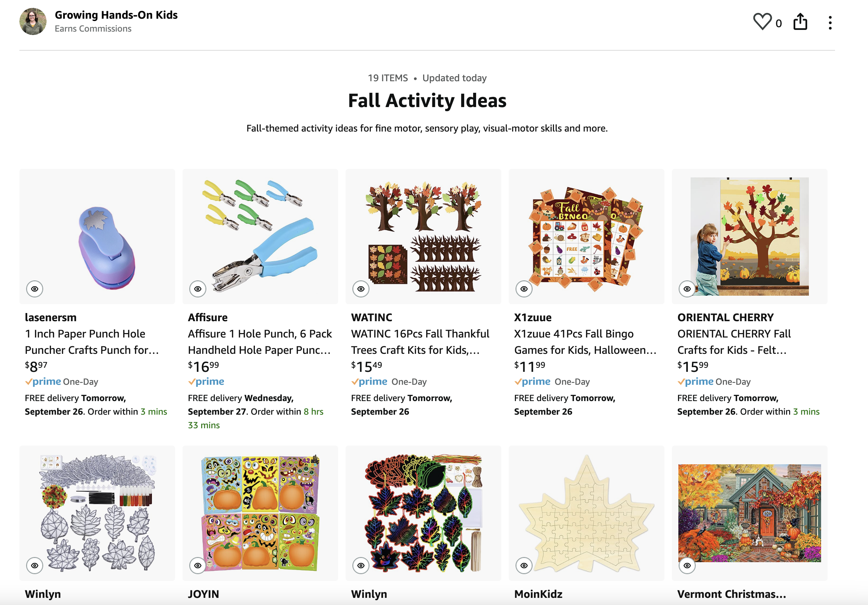Click the WATINC Fall Thankful Trees product image
The image size is (868, 605).
click(x=423, y=236)
